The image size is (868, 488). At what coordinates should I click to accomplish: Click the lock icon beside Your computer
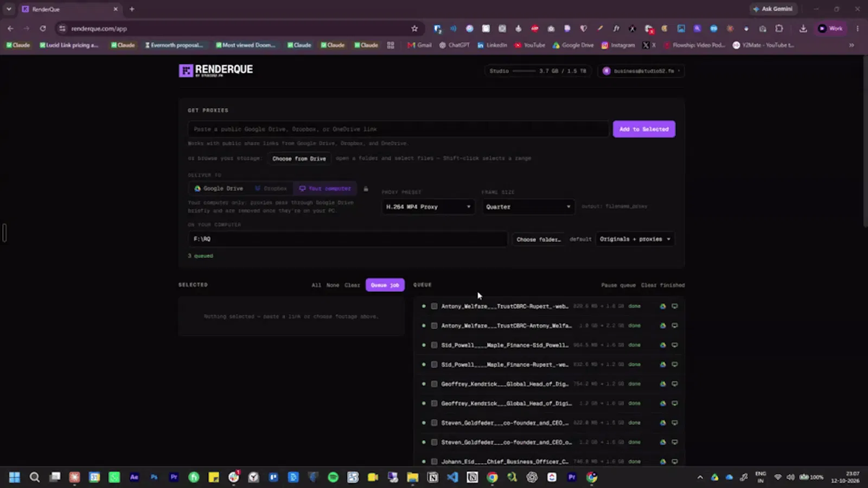(366, 189)
